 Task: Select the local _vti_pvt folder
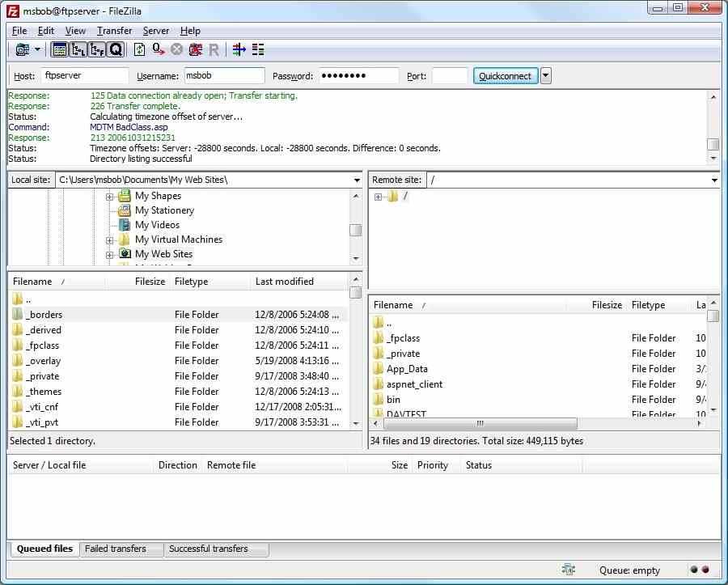(177, 422)
